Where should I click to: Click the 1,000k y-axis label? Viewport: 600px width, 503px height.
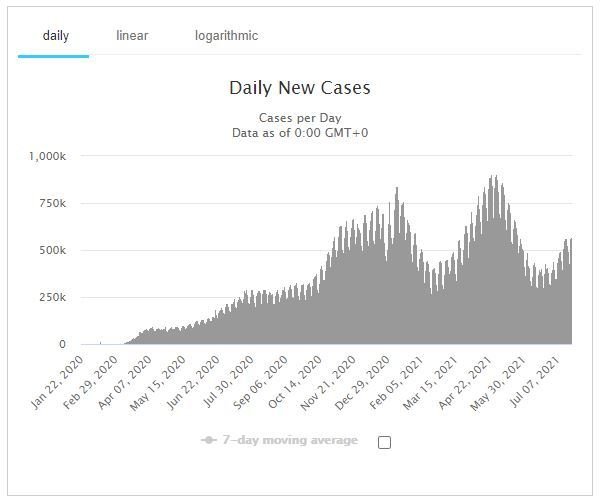click(47, 156)
